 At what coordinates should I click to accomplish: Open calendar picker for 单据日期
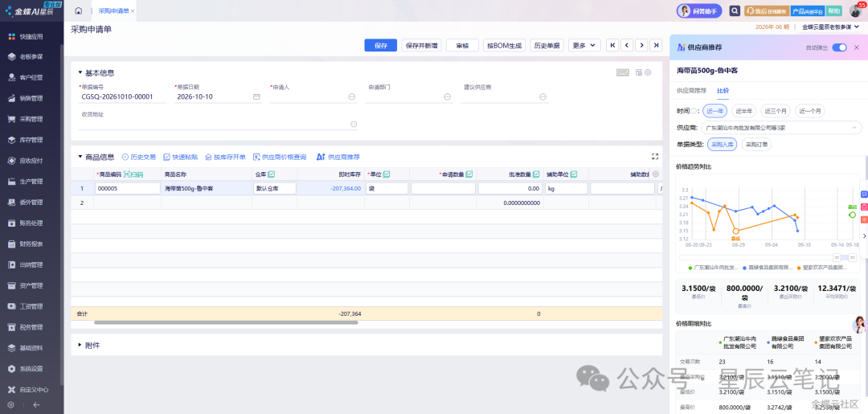coord(256,96)
